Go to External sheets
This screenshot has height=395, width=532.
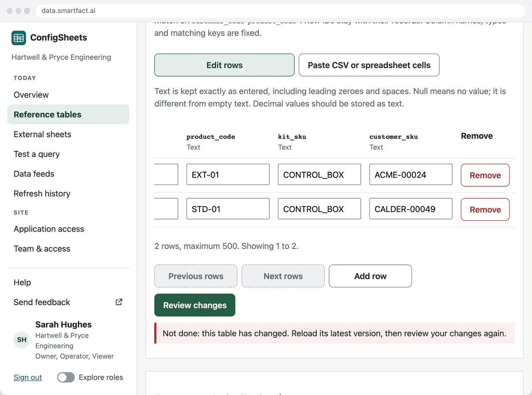click(68, 134)
